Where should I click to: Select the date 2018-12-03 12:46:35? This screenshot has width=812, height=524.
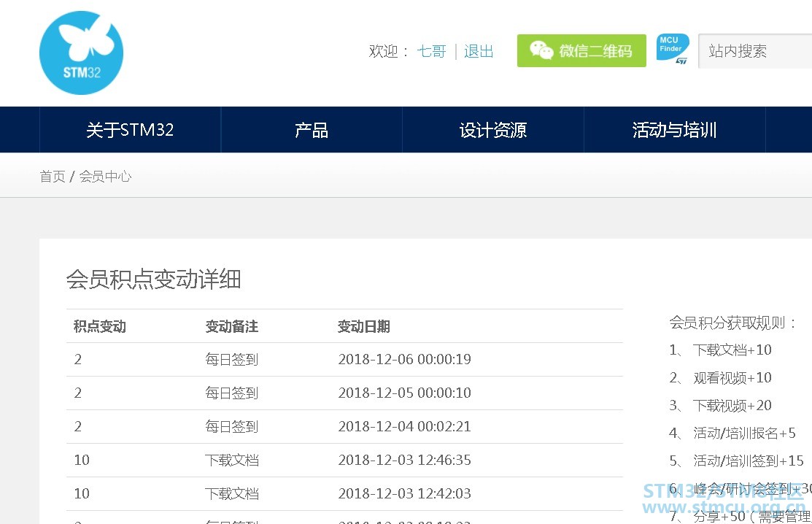pyautogui.click(x=404, y=460)
